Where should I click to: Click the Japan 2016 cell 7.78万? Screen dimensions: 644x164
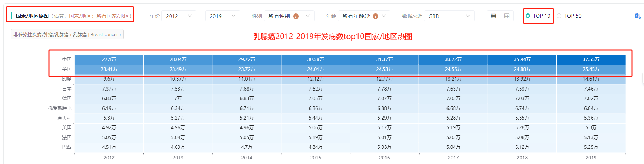384,89
